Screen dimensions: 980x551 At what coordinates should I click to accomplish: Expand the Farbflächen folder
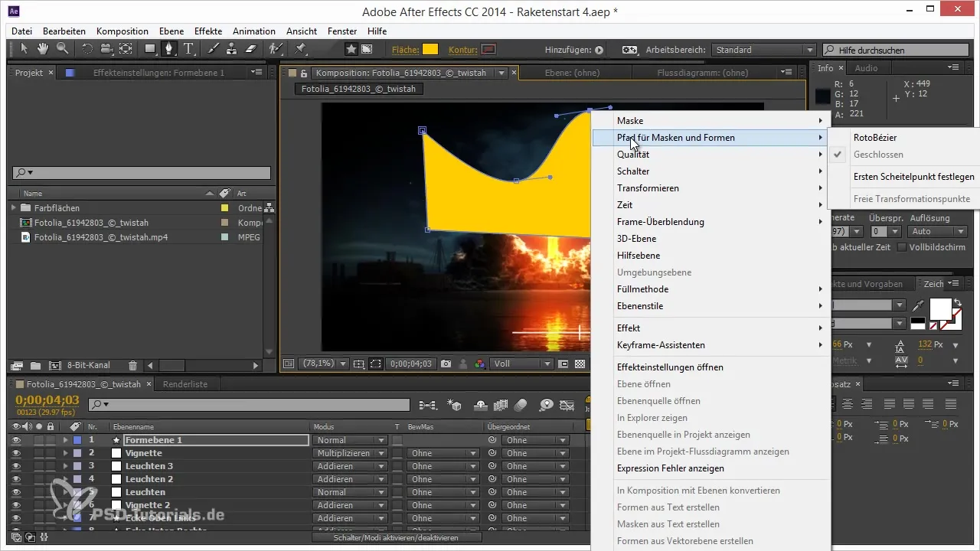pyautogui.click(x=13, y=208)
